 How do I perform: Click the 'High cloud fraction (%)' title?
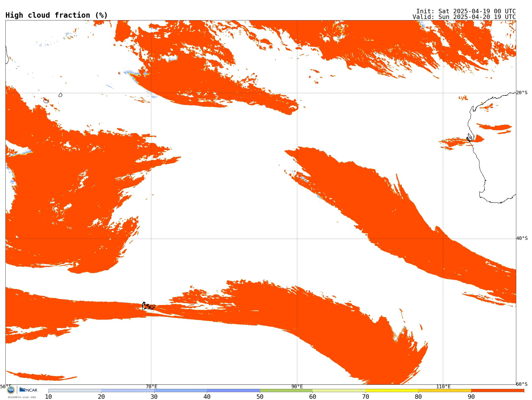click(56, 15)
